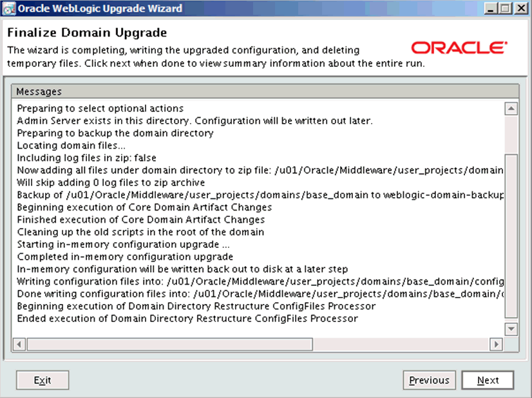Go back with the Previous button
The height and width of the screenshot is (398, 532).
(429, 380)
